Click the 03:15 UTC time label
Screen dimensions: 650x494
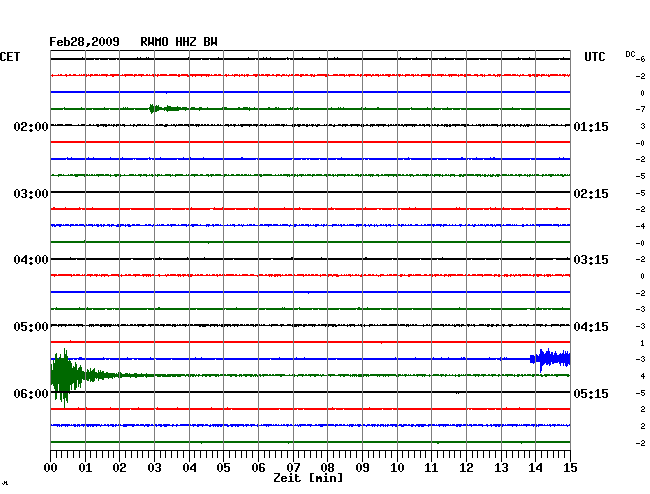pos(591,260)
